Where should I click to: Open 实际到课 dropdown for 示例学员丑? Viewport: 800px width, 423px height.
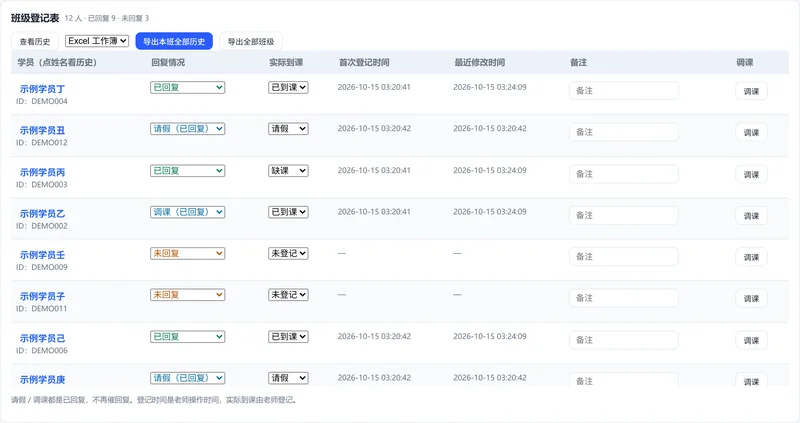(x=288, y=129)
